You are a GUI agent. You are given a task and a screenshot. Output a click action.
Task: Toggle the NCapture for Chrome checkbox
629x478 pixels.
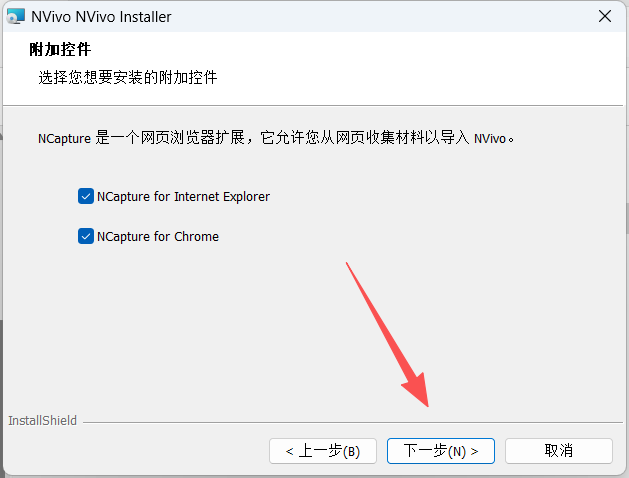point(86,236)
